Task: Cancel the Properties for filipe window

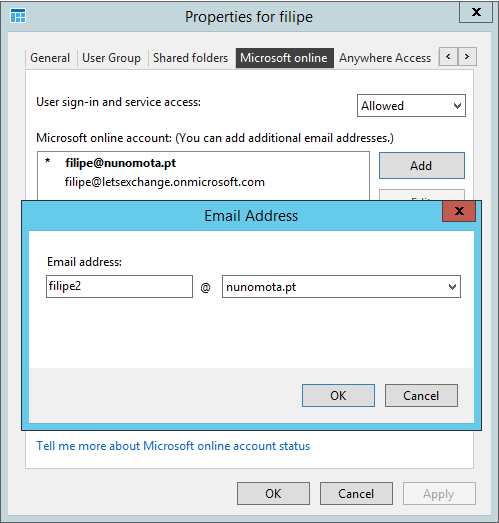Action: (x=356, y=494)
